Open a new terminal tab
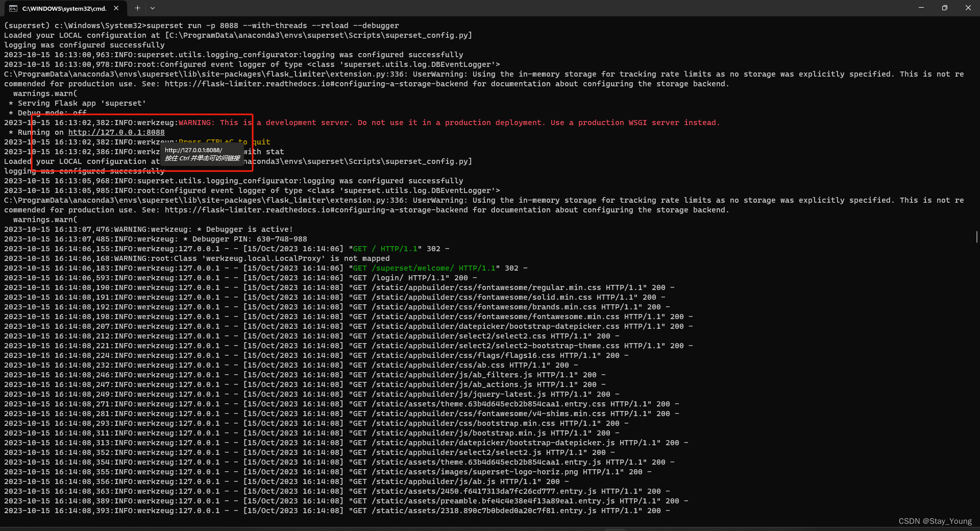The width and height of the screenshot is (980, 531). click(137, 8)
